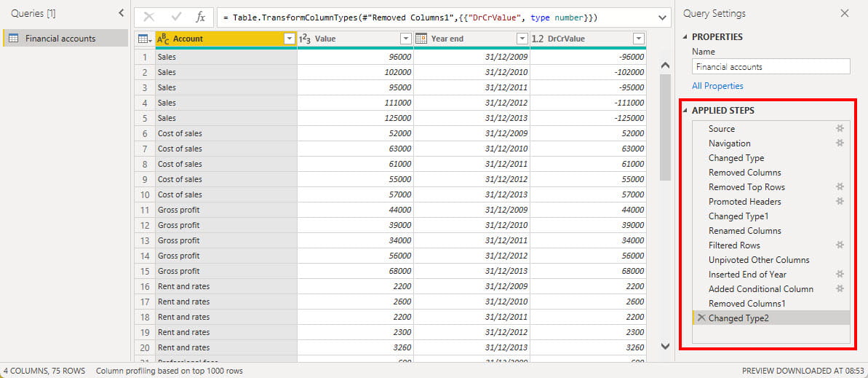The height and width of the screenshot is (378, 868).
Task: Click the gear icon next to Source step
Action: [x=840, y=129]
